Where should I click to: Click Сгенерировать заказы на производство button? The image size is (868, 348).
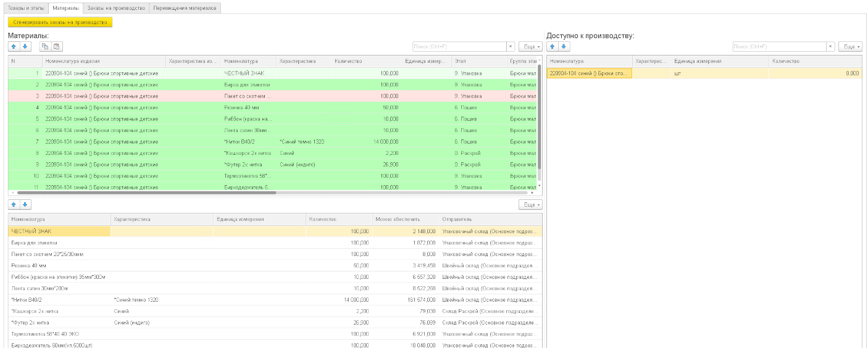click(x=60, y=22)
